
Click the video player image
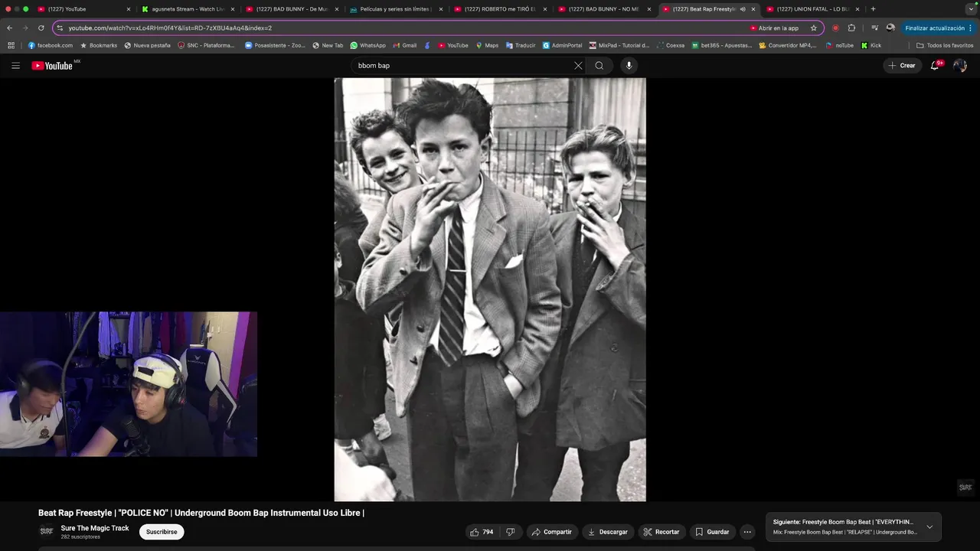click(x=490, y=289)
